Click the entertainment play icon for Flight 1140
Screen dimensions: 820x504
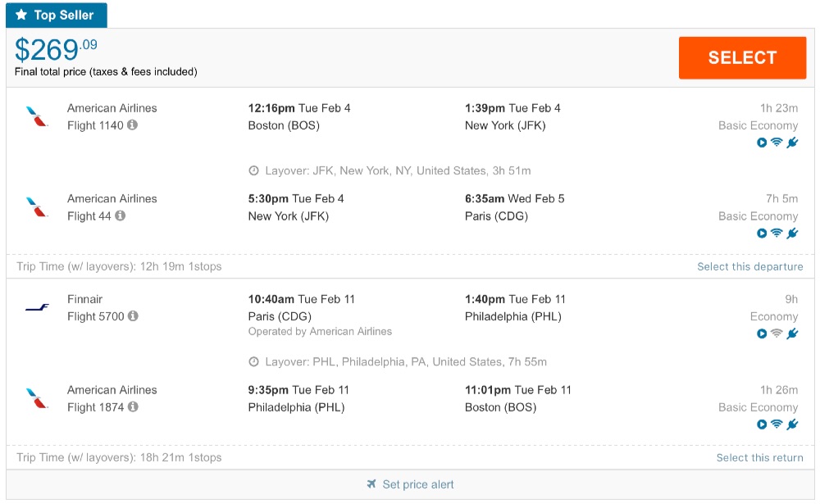[762, 143]
